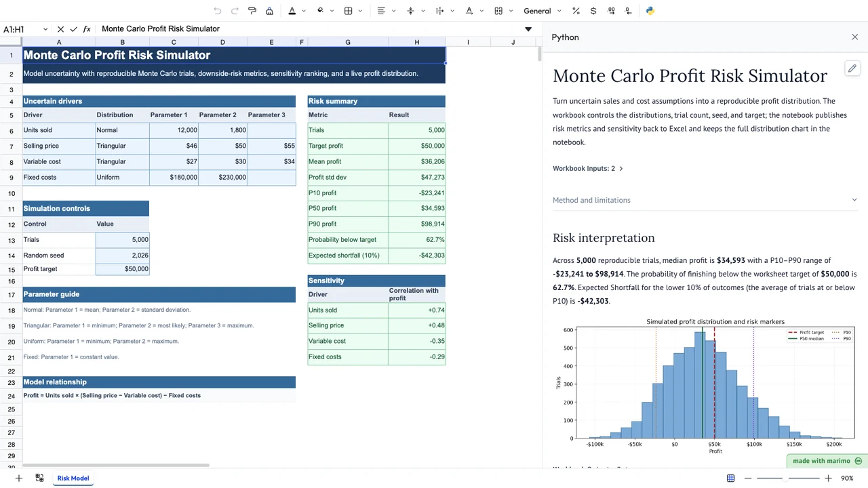Open the Python panel toolbar icon
This screenshot has width=868, height=488.
650,11
